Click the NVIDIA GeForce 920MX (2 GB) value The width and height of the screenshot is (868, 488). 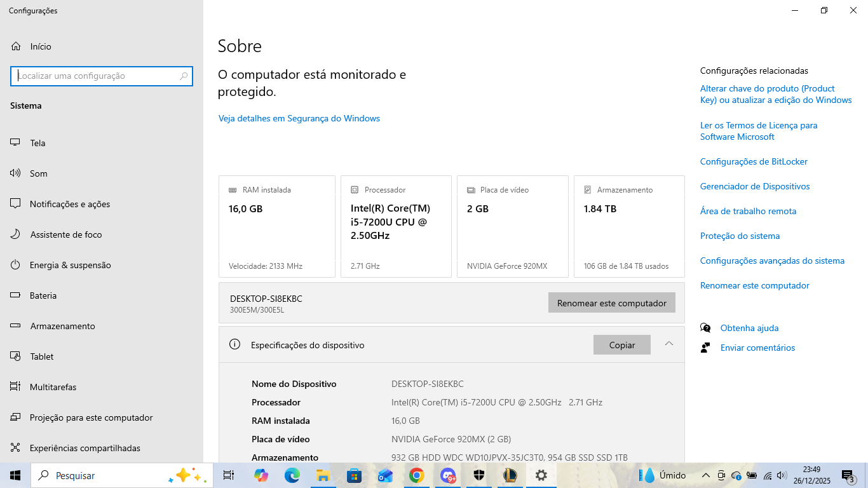click(x=451, y=439)
